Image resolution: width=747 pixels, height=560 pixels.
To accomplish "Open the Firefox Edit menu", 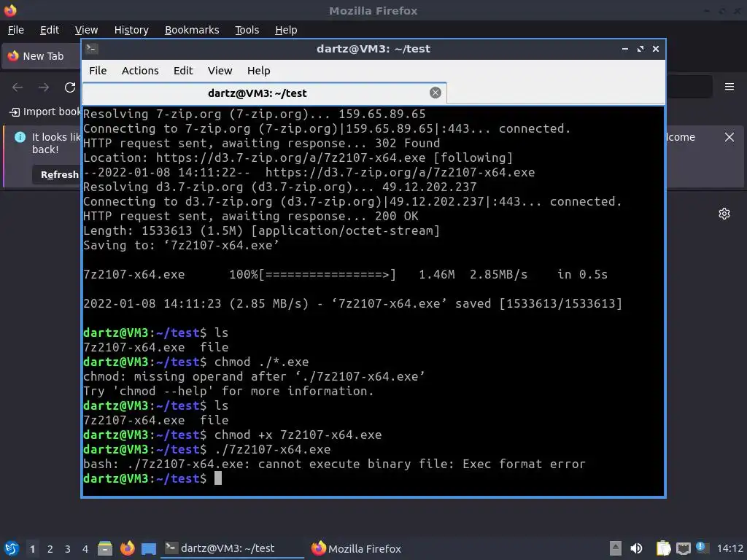I will click(x=50, y=30).
